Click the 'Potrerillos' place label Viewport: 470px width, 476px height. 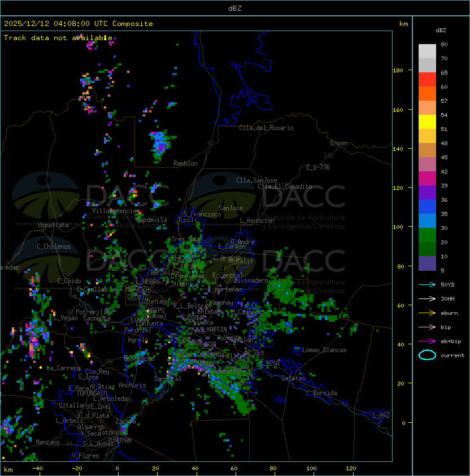click(x=94, y=312)
